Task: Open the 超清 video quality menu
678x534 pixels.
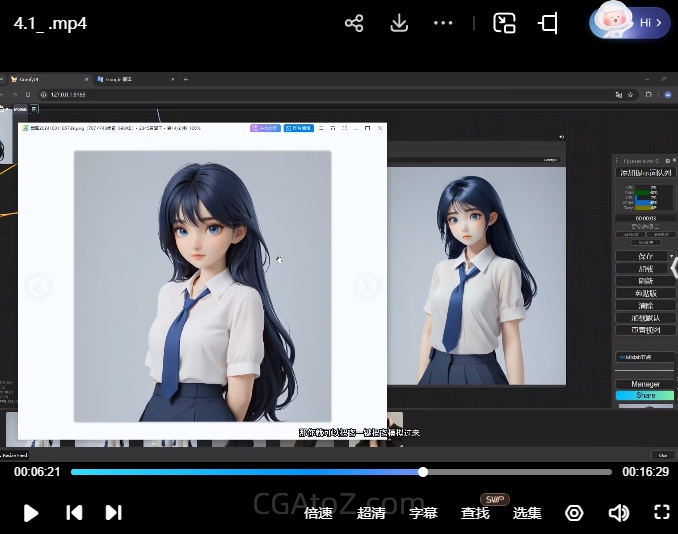Action: (371, 513)
